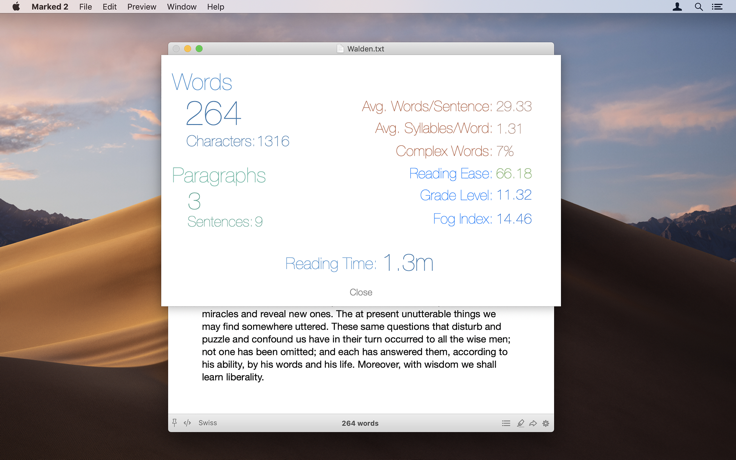Zoom the Walden.txt window with green button
Screen dimensions: 736x460
click(x=199, y=48)
